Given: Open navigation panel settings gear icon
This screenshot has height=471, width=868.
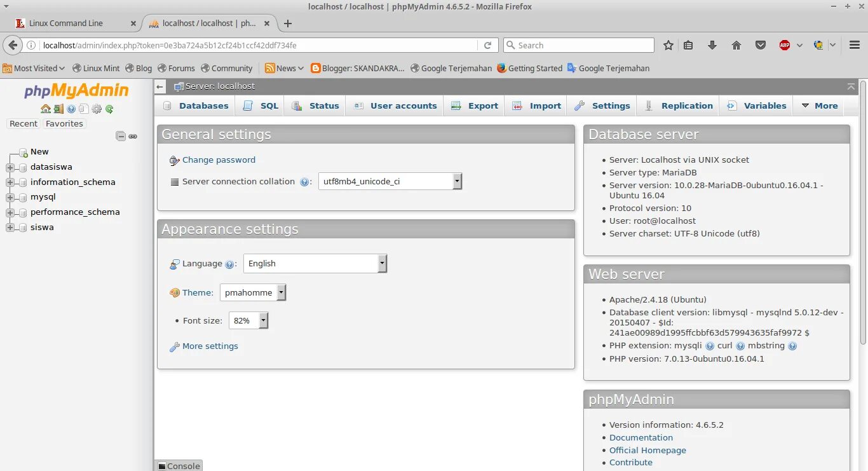Looking at the screenshot, I should tap(97, 109).
